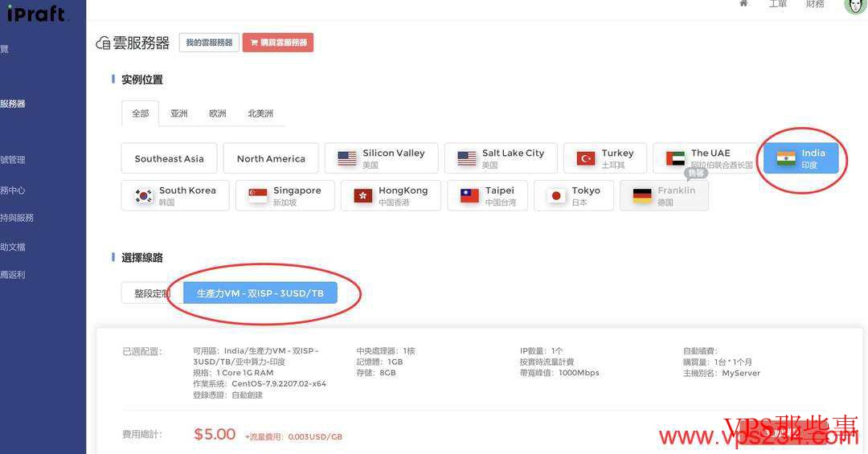The image size is (868, 454).
Task: Open 財務 in the top navigation
Action: [815, 4]
